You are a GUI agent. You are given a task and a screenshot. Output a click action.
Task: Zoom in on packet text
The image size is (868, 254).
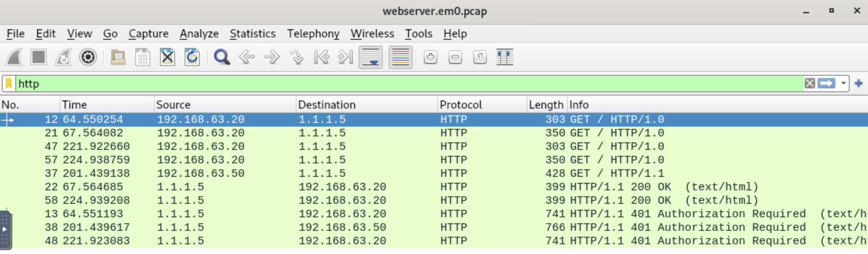point(430,57)
